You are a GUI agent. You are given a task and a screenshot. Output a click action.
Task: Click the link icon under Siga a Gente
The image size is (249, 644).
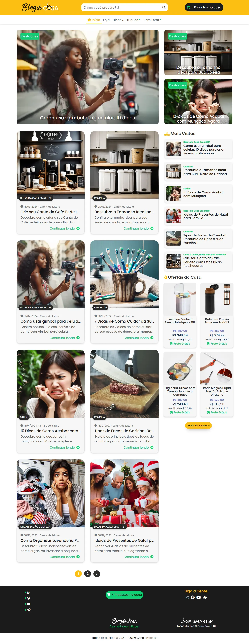205,597
